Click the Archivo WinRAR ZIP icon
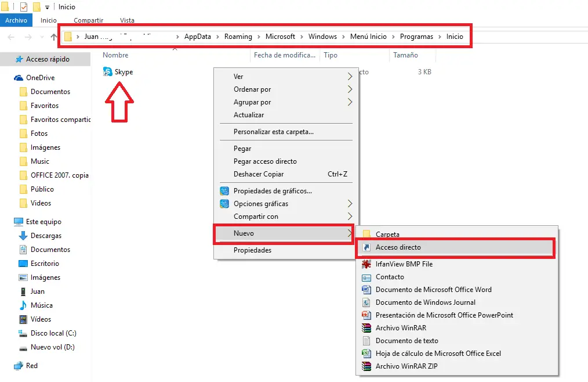 coord(366,366)
